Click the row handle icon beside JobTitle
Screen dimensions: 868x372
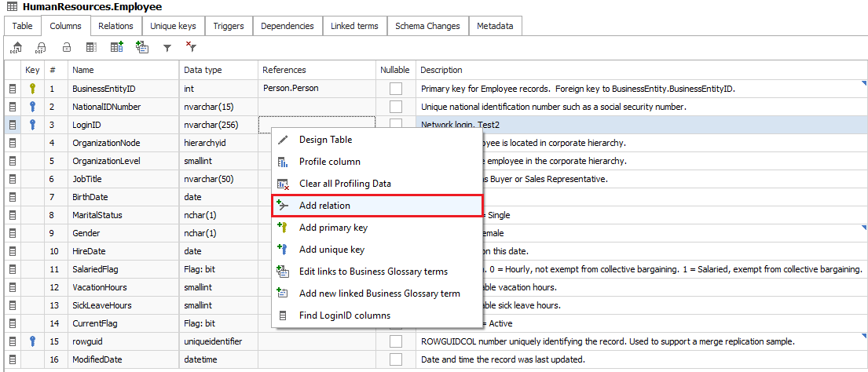[x=13, y=179]
